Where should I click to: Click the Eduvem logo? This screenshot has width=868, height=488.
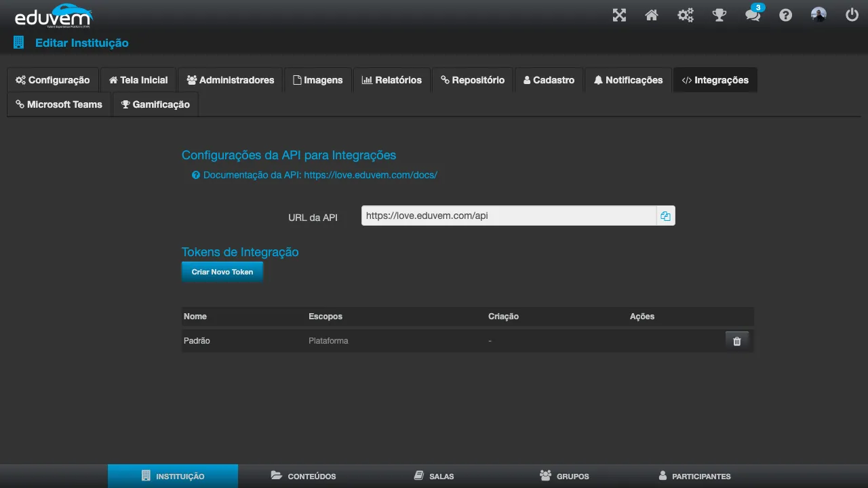click(x=53, y=15)
